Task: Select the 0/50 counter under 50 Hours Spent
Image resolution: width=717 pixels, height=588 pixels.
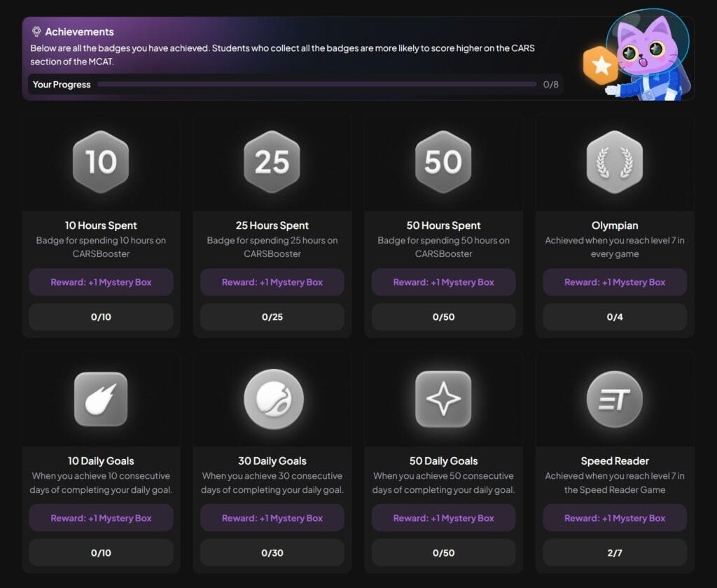Action: click(443, 316)
